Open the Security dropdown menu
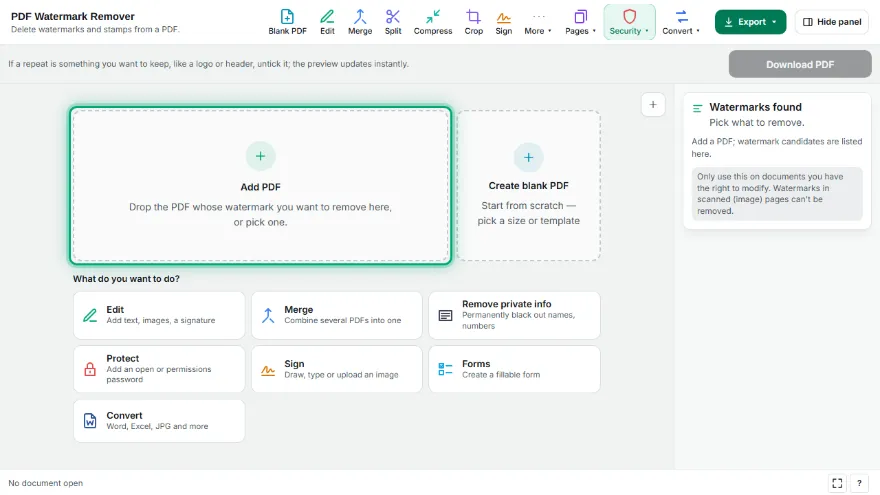Viewport: 880px width, 495px height. pyautogui.click(x=629, y=22)
